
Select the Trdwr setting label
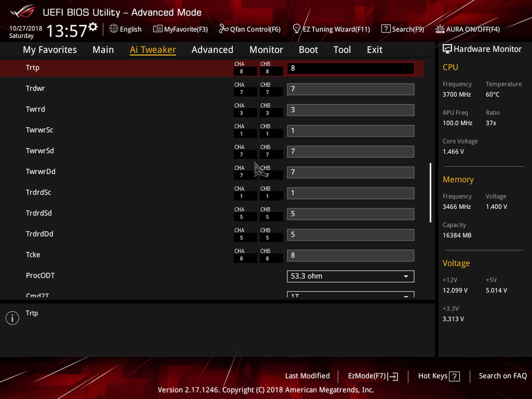click(x=35, y=88)
